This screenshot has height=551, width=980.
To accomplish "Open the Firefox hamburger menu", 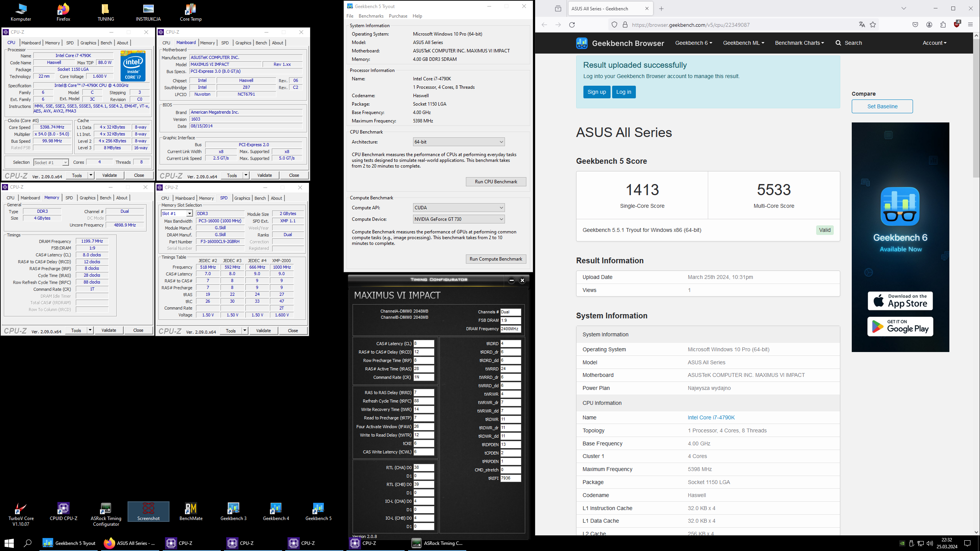I will click(970, 25).
